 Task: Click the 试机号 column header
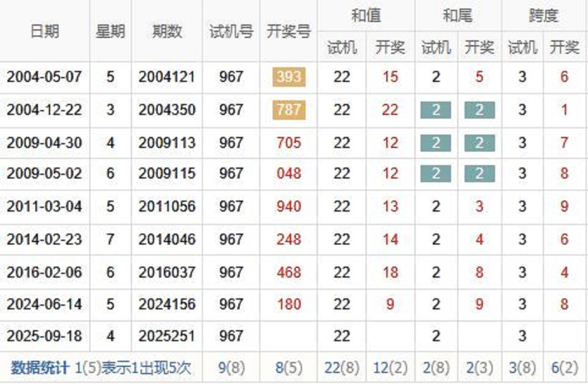(231, 31)
